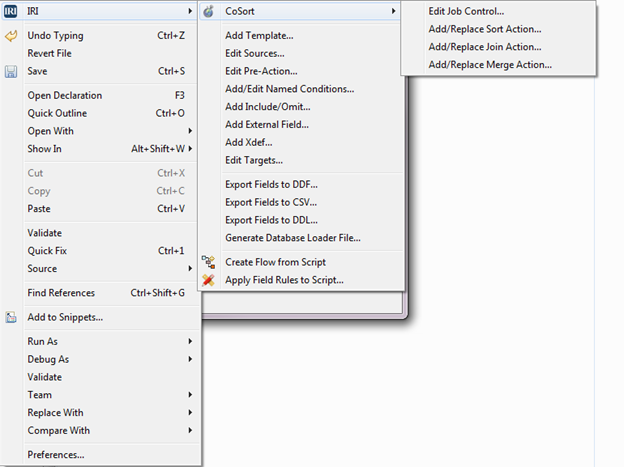Select Validate above Quick Fix
Viewport: 624px width, 467px height.
pos(101,233)
